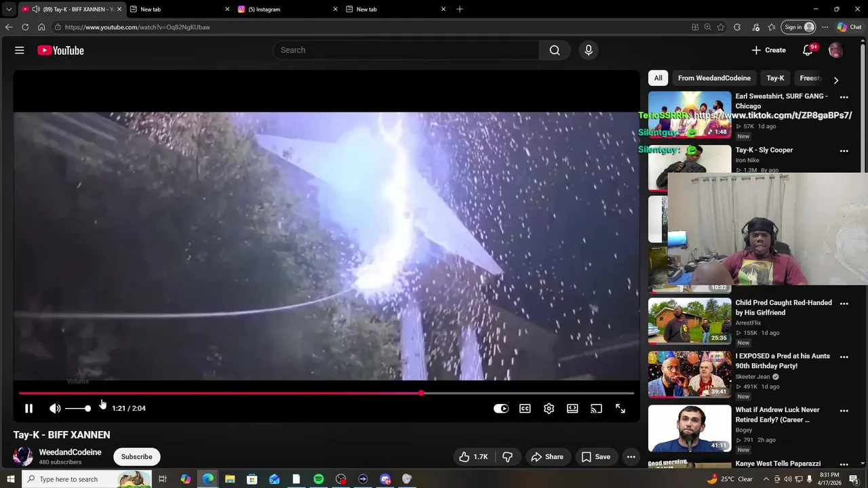Screen dimensions: 868x488
Task: Save the video to a playlist
Action: [x=596, y=457]
